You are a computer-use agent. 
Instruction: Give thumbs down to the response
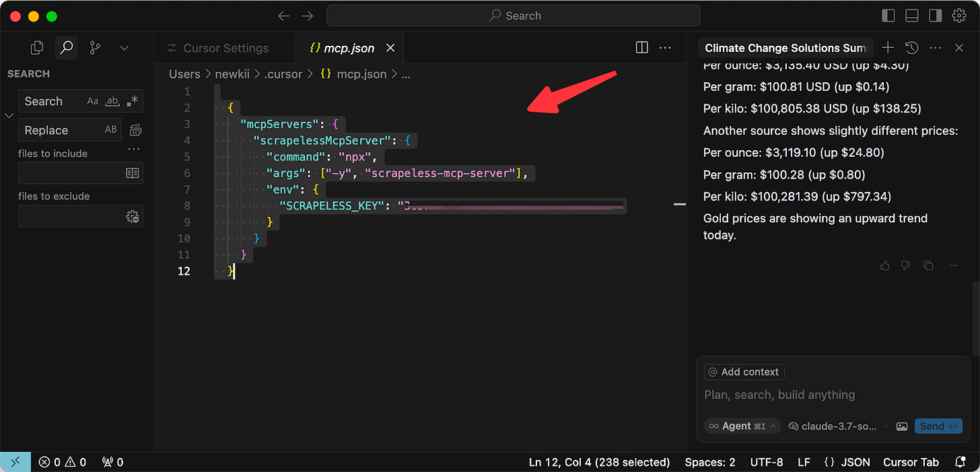[906, 265]
